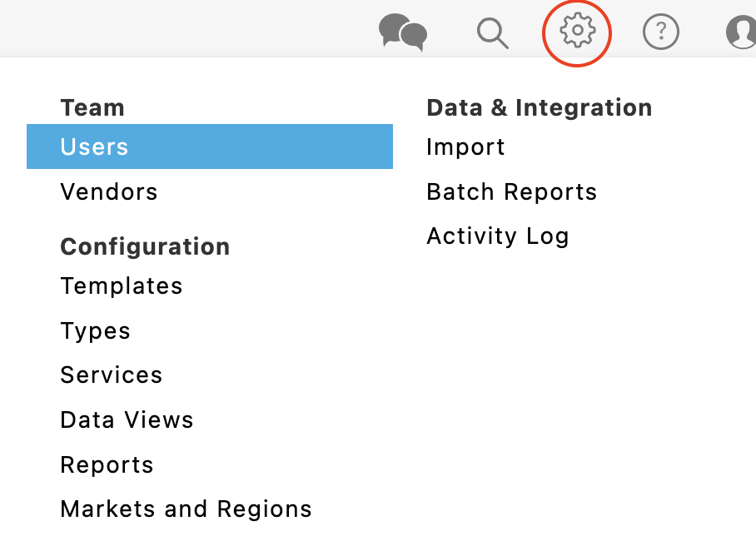Open Types configuration page

tap(96, 331)
